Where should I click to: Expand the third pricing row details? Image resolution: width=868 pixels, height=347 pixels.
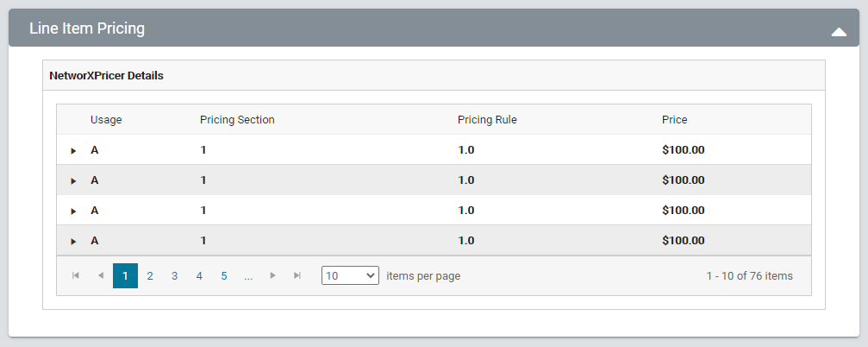point(74,211)
